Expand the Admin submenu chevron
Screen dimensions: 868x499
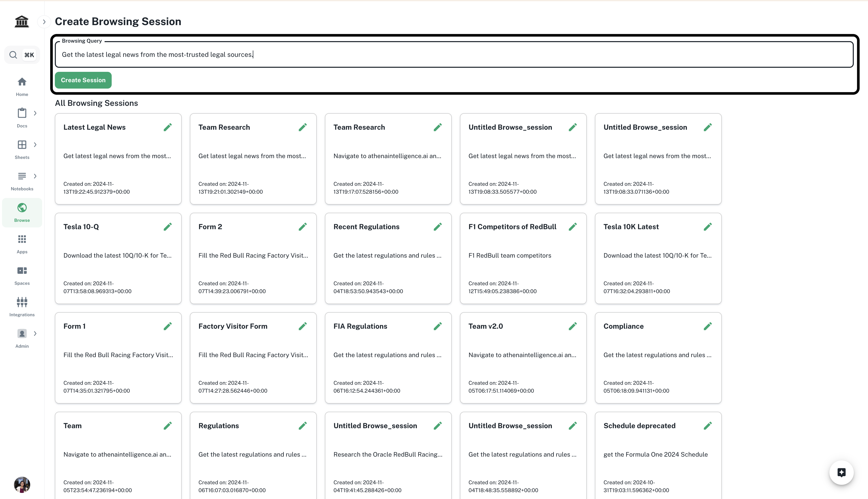click(35, 334)
